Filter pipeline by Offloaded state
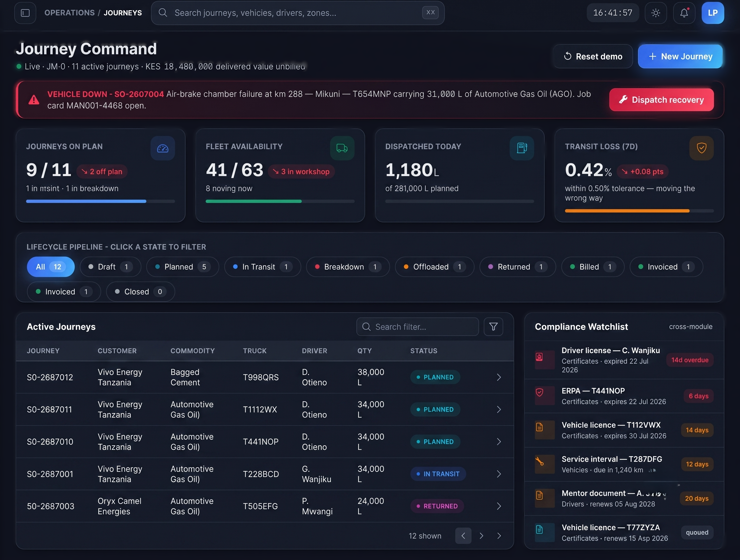 435,267
